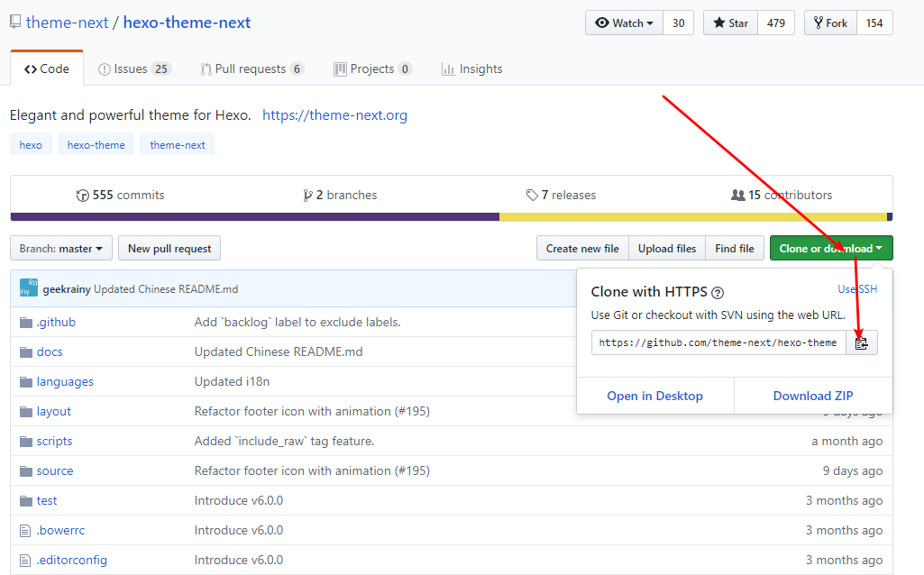
Task: Open the layout folder
Action: tap(53, 412)
